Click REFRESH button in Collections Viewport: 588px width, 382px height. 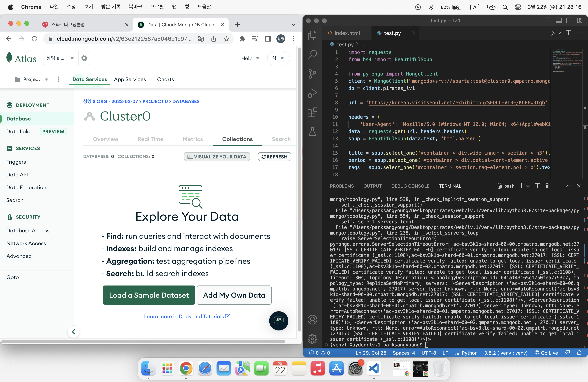pyautogui.click(x=274, y=157)
